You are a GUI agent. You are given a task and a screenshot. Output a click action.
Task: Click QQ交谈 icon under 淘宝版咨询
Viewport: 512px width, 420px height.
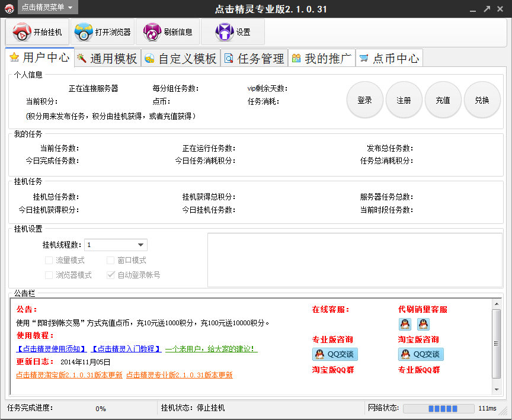tap(421, 354)
